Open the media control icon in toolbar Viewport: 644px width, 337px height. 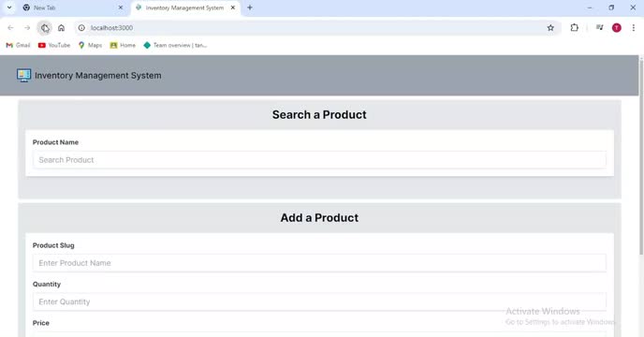pyautogui.click(x=600, y=27)
